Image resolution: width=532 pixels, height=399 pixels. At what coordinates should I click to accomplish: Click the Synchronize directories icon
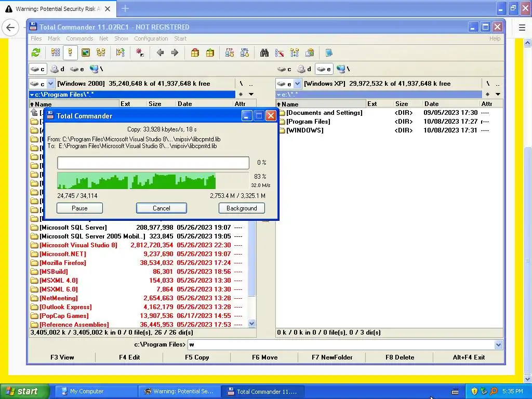(295, 52)
